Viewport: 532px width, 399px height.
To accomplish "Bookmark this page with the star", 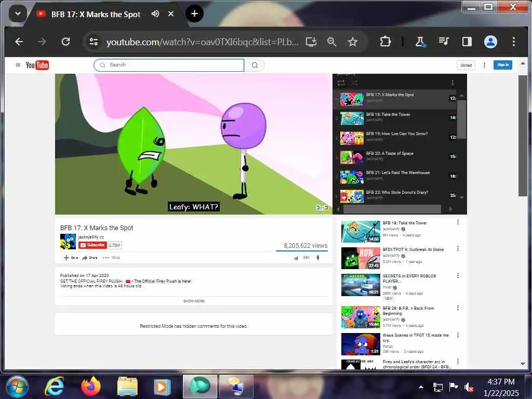I will coord(353,42).
